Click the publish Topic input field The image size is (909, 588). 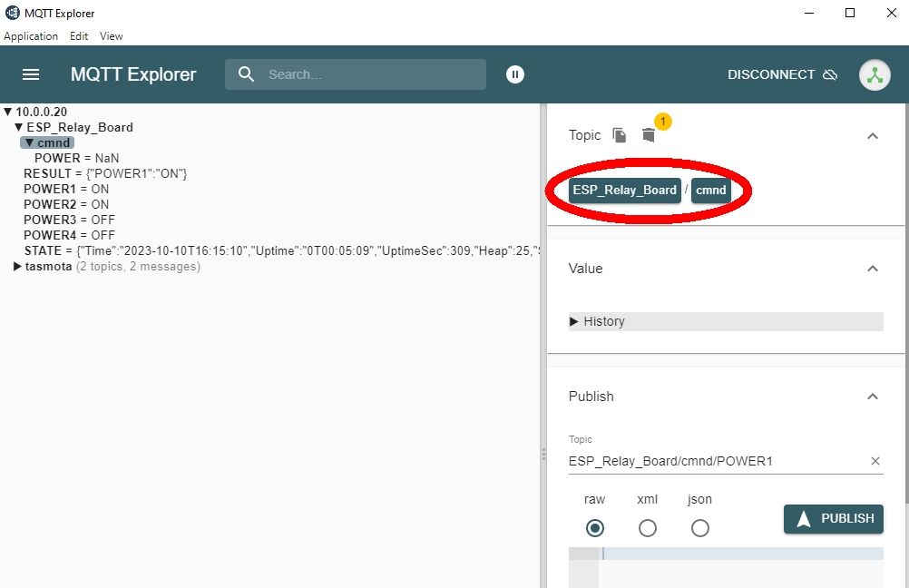point(718,461)
